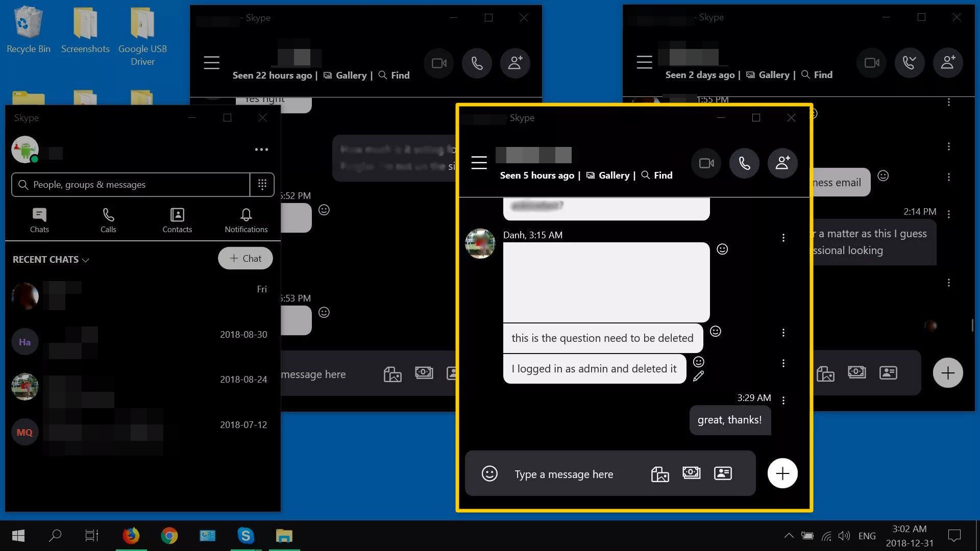
Task: Click the Skype icon in the Windows taskbar
Action: tap(244, 536)
